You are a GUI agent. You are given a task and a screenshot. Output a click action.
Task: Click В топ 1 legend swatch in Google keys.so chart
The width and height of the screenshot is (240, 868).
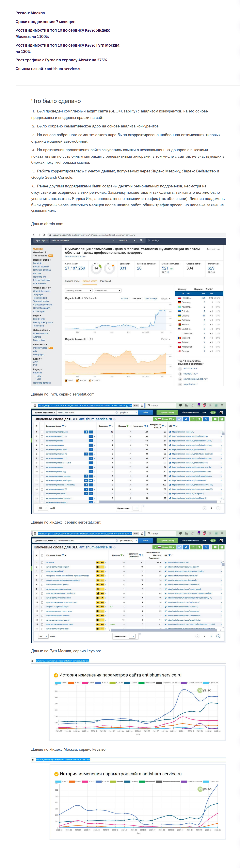(58, 683)
